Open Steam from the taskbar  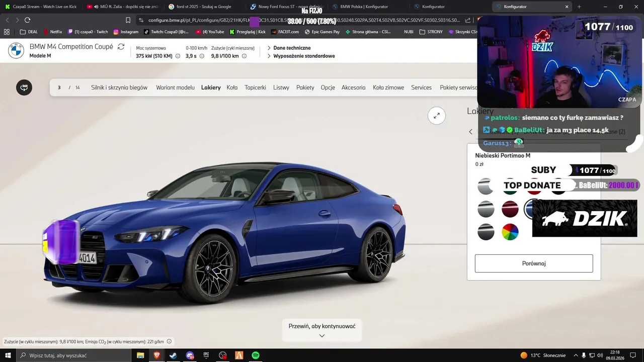(x=173, y=355)
